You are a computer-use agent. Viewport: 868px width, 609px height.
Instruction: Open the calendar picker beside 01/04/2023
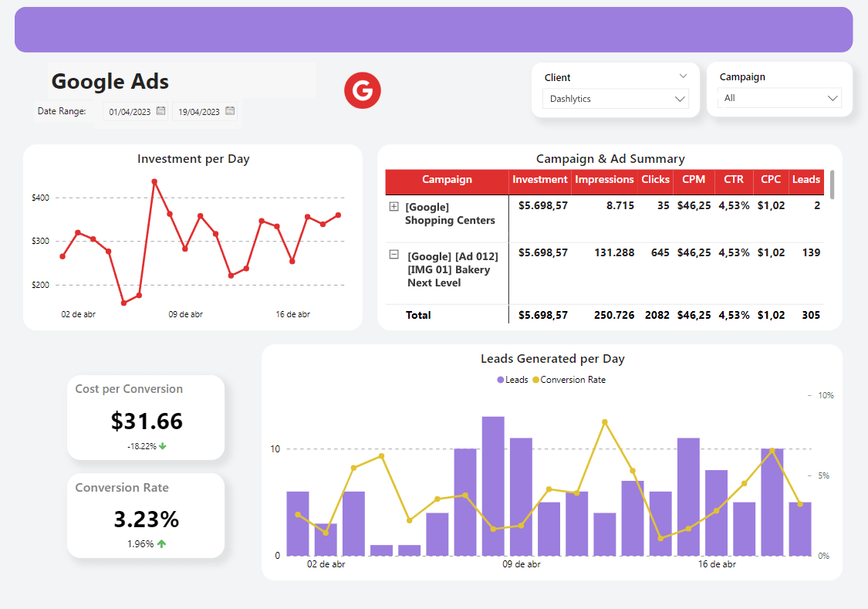161,110
